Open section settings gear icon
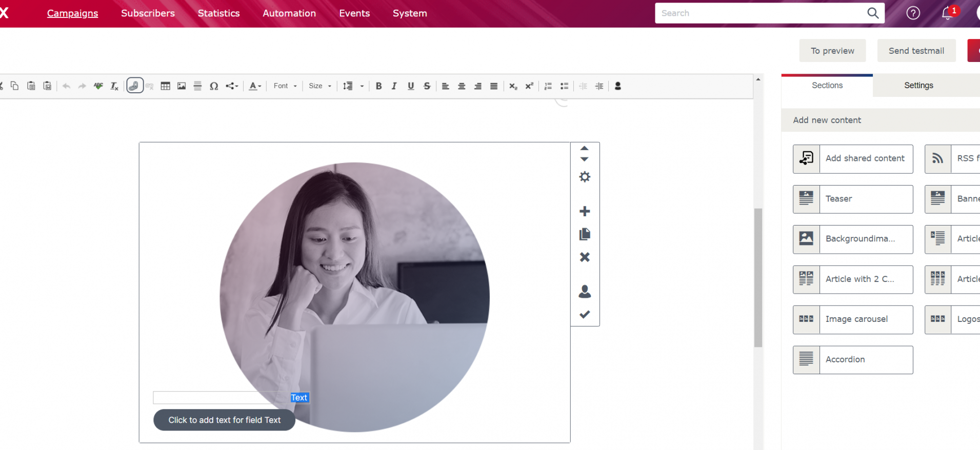980x450 pixels. pyautogui.click(x=585, y=177)
